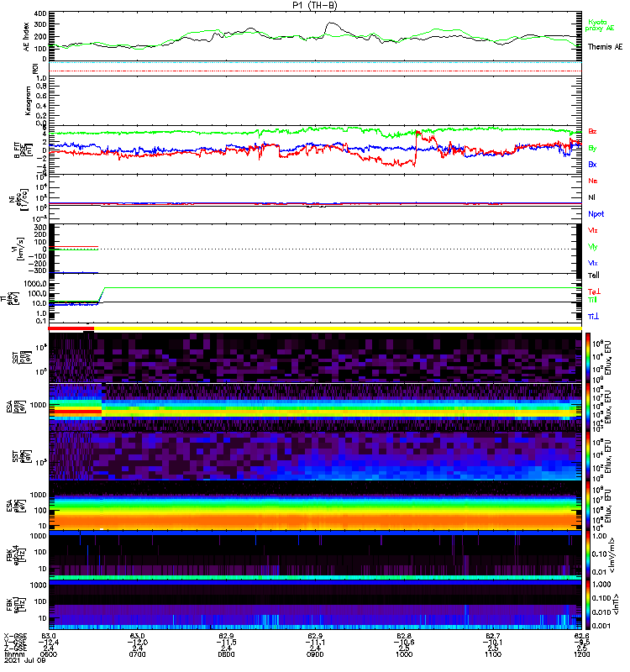630x672 pixels.
Task: Click the SST electrons Eflux color bar
Action: pos(588,456)
